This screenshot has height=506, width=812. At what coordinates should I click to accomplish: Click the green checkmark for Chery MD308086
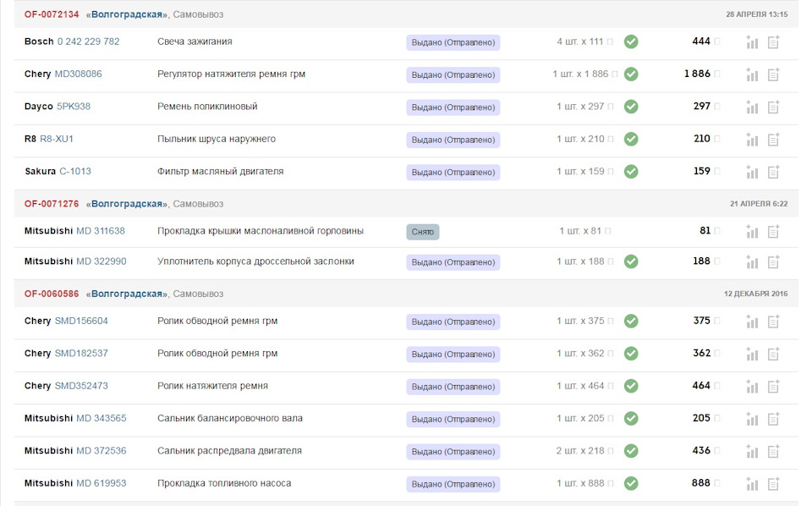click(631, 74)
